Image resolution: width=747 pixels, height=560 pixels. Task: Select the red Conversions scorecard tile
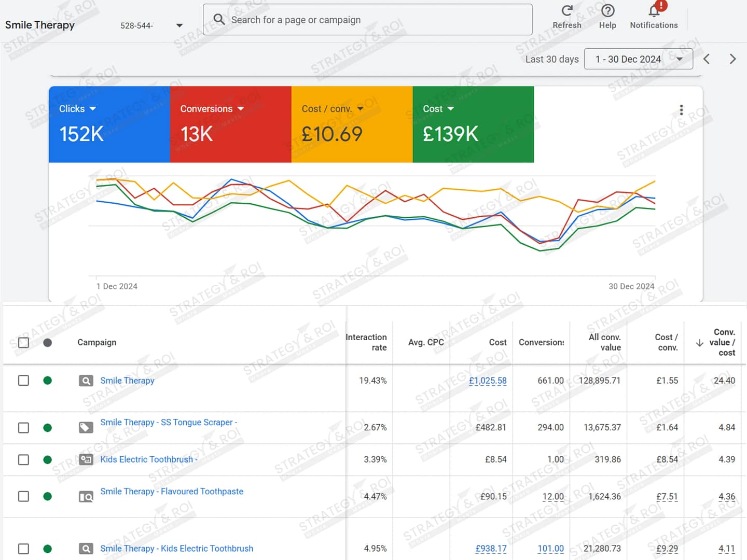[230, 124]
